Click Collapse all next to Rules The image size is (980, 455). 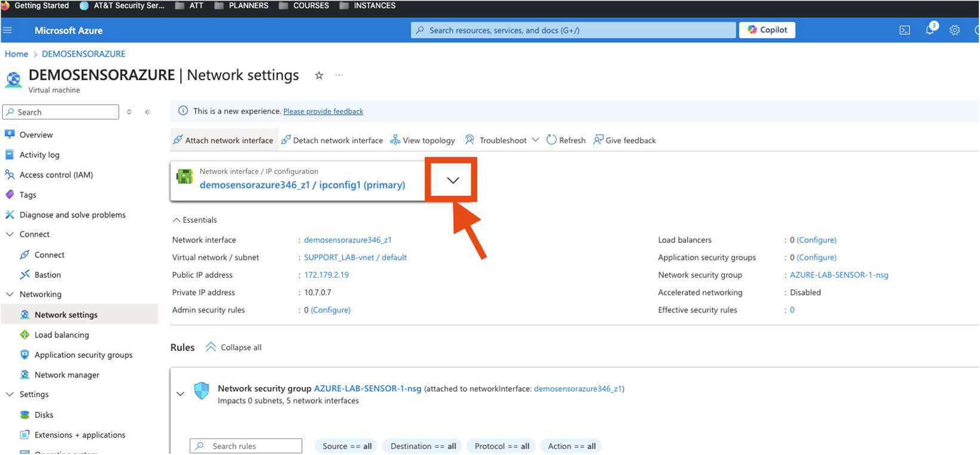(234, 348)
